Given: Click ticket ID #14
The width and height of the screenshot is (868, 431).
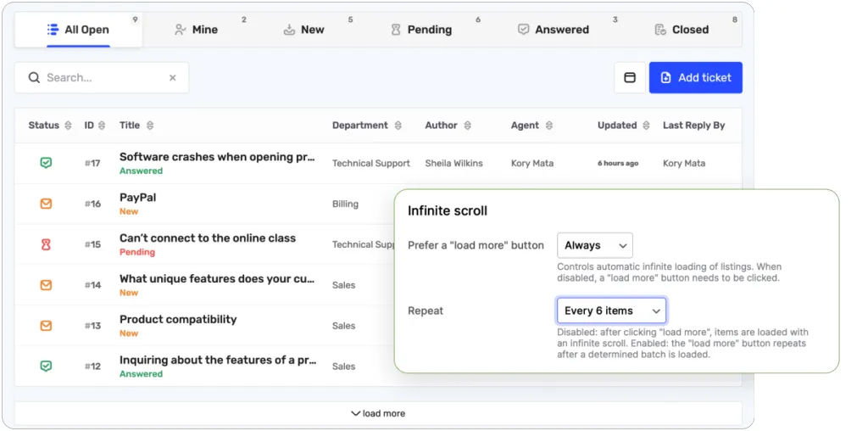Looking at the screenshot, I should tap(92, 285).
